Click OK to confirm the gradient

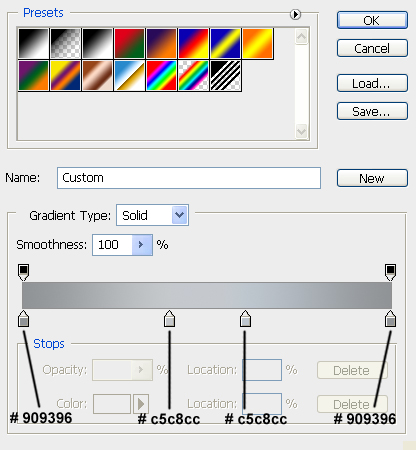tap(372, 20)
